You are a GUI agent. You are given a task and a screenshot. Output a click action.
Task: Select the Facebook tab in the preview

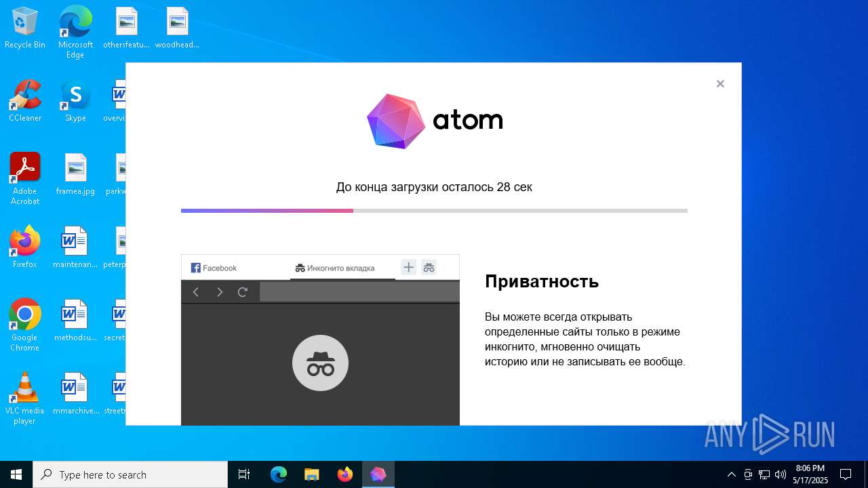point(214,268)
